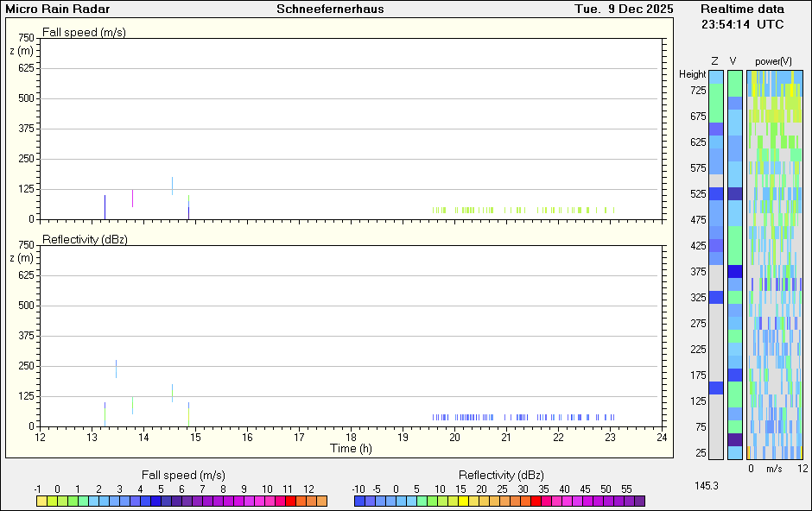The height and width of the screenshot is (511, 812).
Task: Click hour 18 on the time axis
Action: click(x=352, y=437)
